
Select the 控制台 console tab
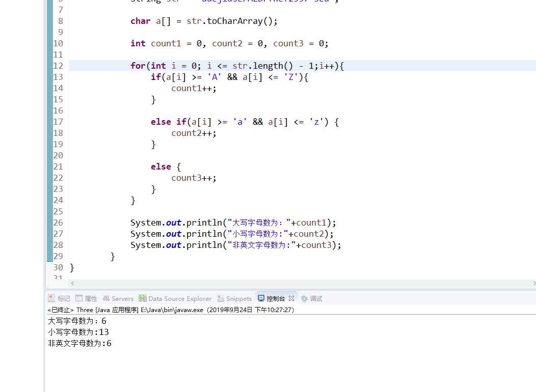[x=276, y=298]
